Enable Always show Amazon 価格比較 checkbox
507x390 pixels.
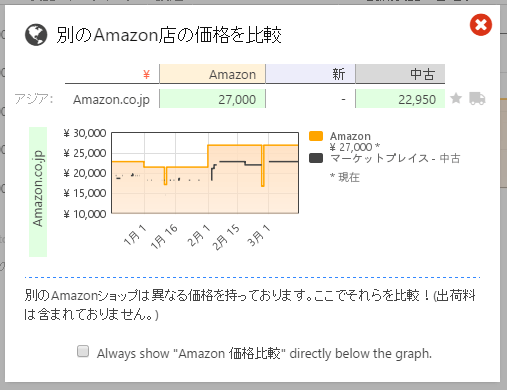(83, 351)
